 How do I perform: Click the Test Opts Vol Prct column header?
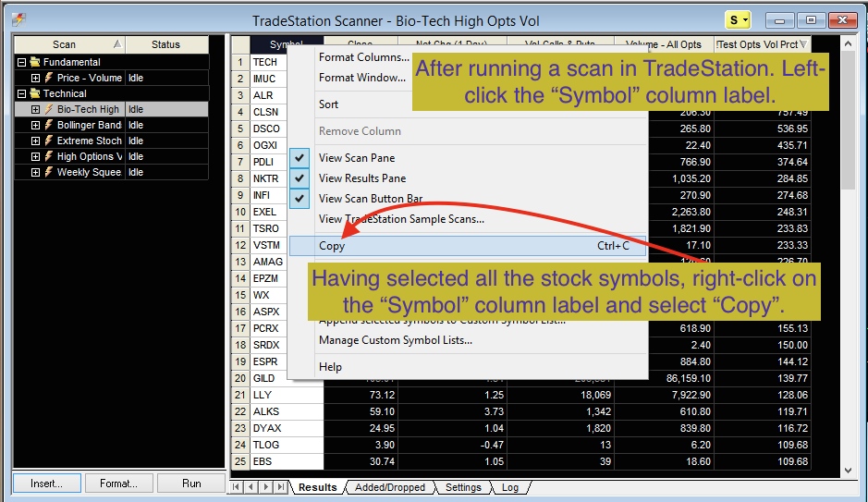(x=763, y=44)
